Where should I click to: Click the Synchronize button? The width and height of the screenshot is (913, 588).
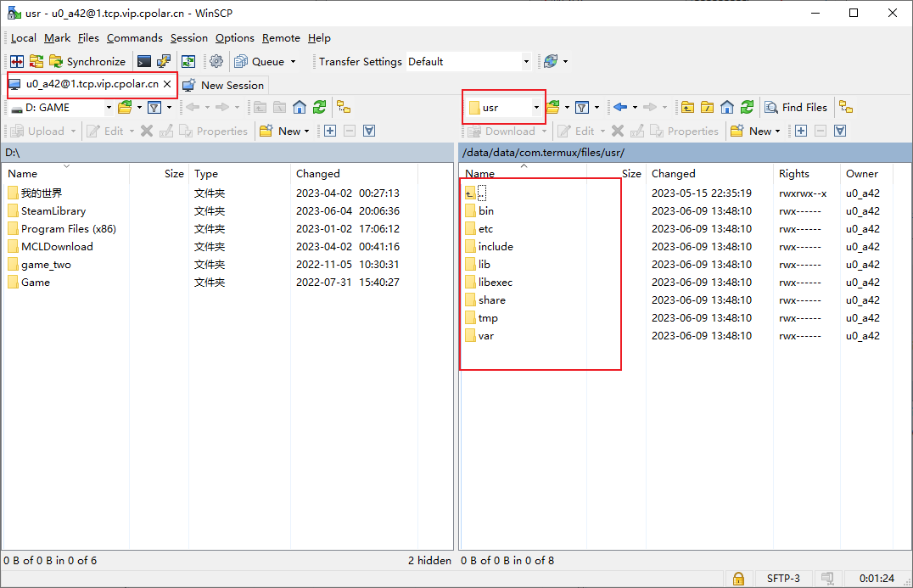(87, 61)
